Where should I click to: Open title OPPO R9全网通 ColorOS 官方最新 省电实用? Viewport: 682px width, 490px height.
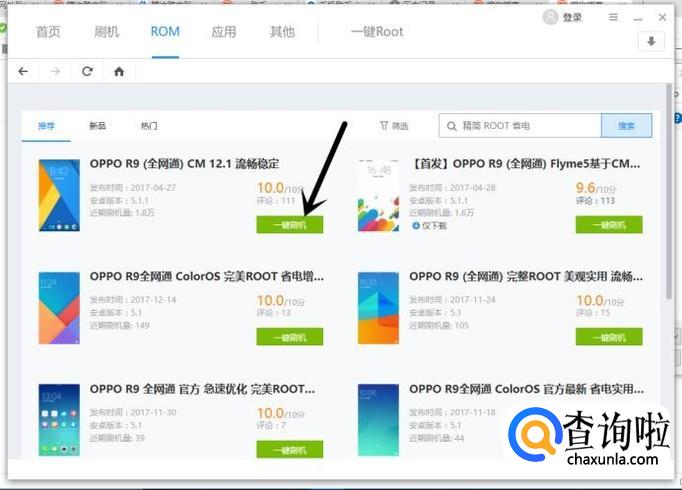526,389
